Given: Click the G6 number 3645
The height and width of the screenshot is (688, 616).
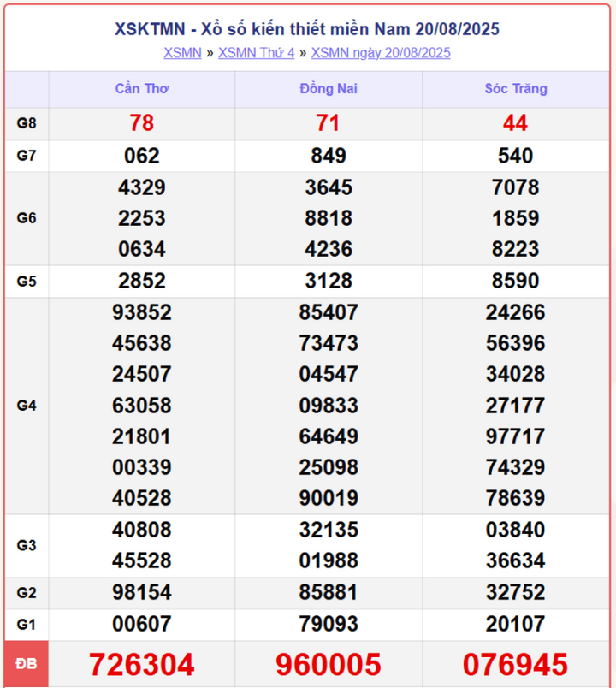Looking at the screenshot, I should [329, 187].
